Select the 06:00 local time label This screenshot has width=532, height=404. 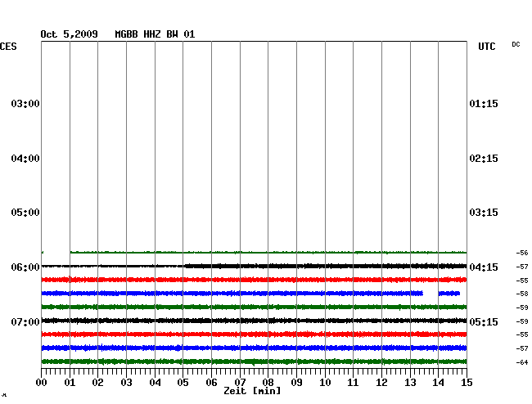(x=25, y=267)
